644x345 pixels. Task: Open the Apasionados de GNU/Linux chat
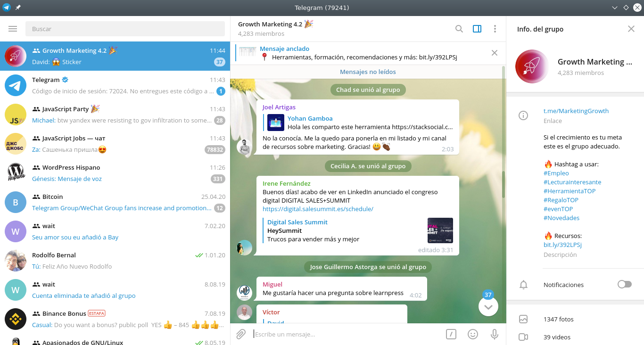115,340
